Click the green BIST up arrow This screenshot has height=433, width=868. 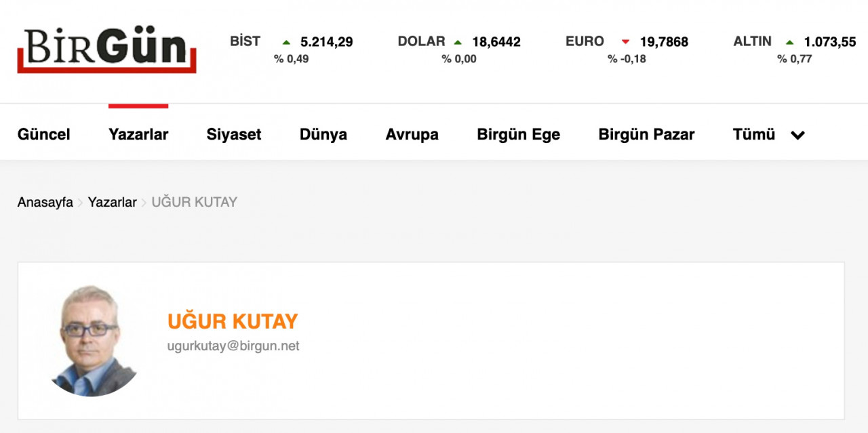(286, 42)
